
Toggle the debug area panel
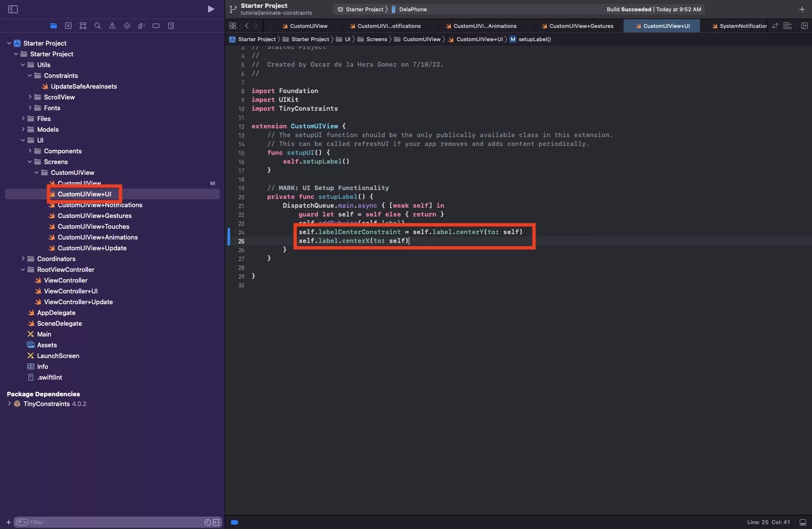(803, 522)
